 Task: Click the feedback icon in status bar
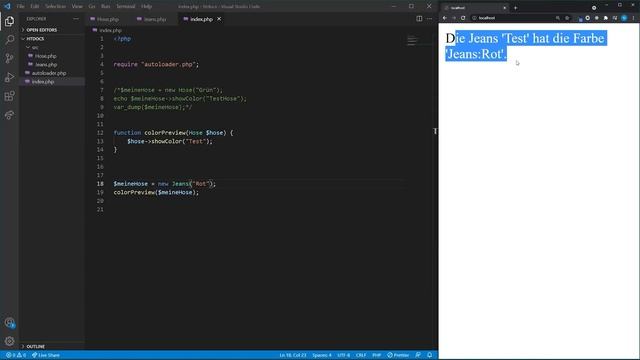pyautogui.click(x=418, y=355)
